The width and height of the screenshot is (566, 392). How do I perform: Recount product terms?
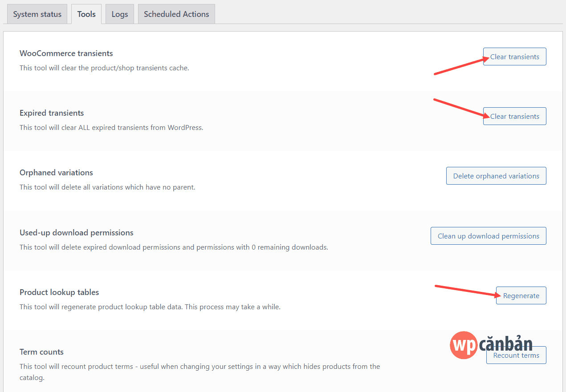click(516, 355)
